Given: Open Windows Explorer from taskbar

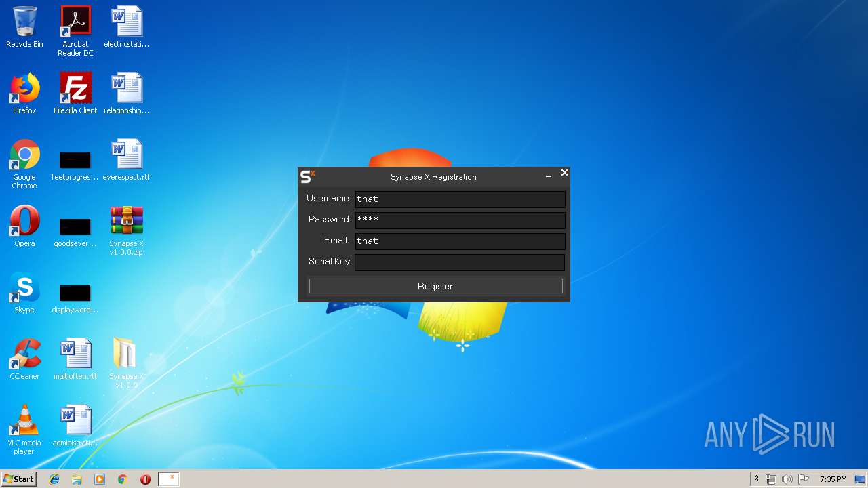Looking at the screenshot, I should tap(77, 479).
